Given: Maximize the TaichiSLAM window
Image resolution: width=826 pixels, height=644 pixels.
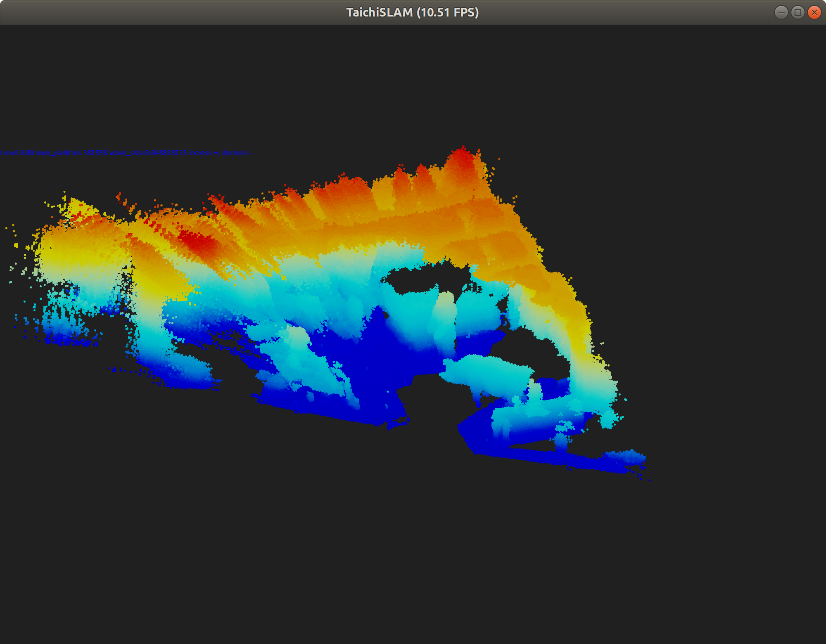Looking at the screenshot, I should click(798, 12).
